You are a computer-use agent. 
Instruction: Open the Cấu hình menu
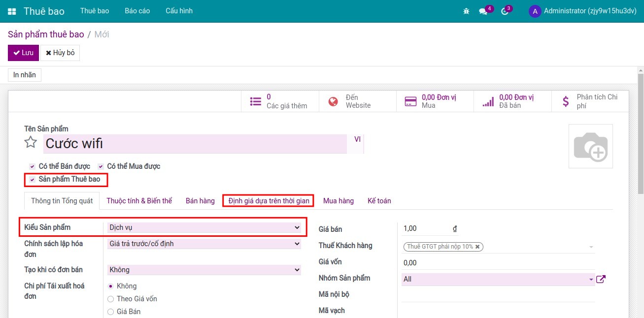[x=179, y=11]
